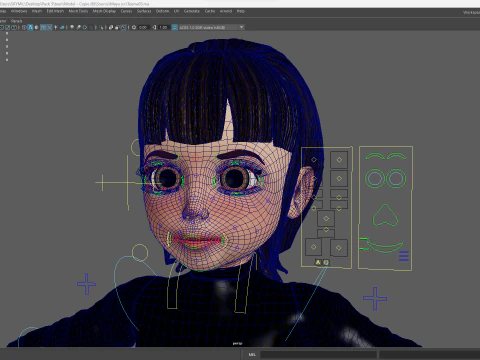Toggle the X-Ray display icon
Screen dimensions: 480x360
coord(111,27)
